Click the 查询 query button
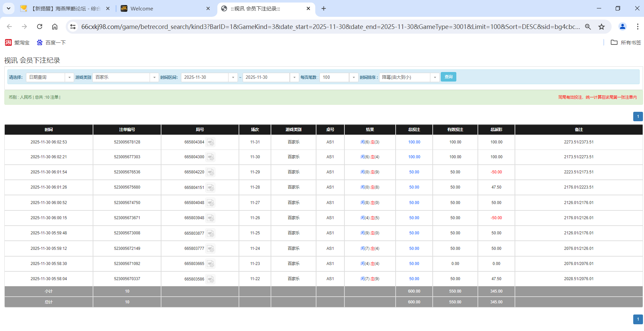This screenshot has width=644, height=331. 448,77
